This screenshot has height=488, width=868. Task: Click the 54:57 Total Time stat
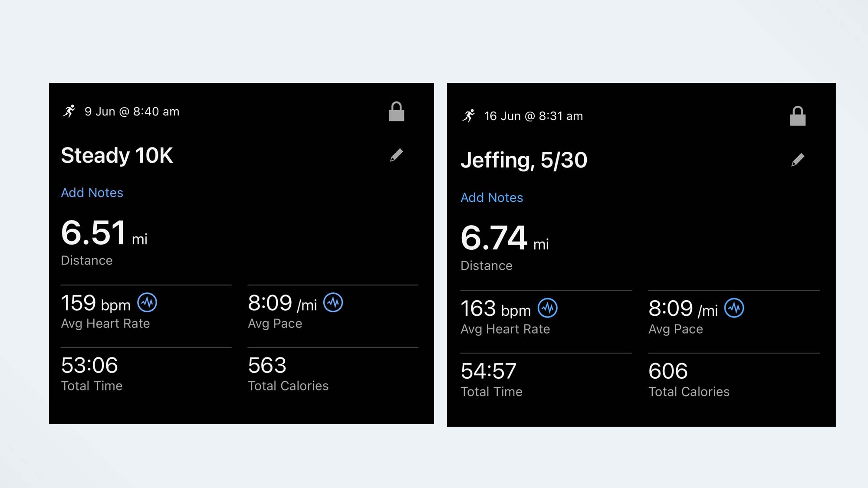489,372
